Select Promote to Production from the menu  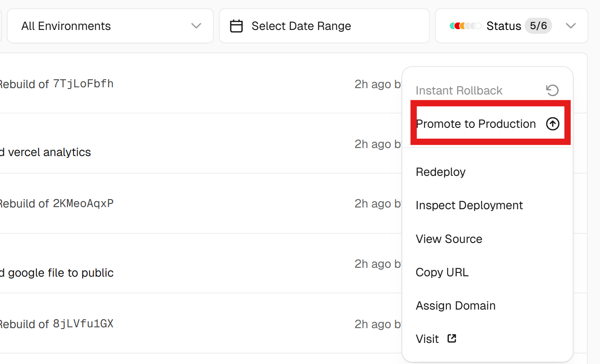coord(476,124)
